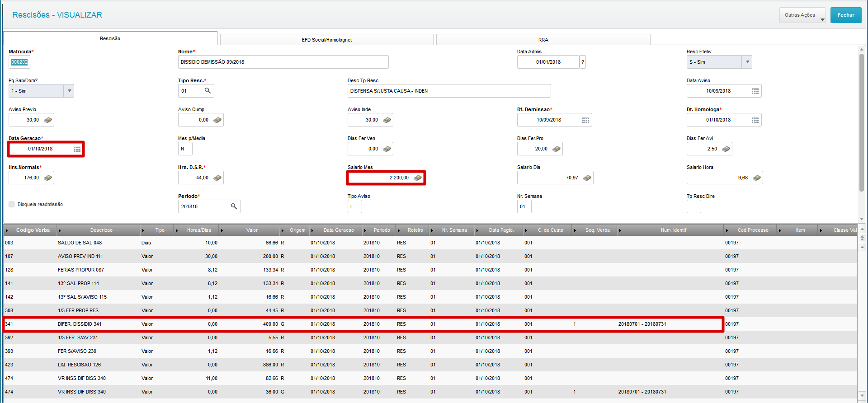Expand the Codigo Verba column arrow
This screenshot has height=403, width=868.
pyautogui.click(x=6, y=231)
